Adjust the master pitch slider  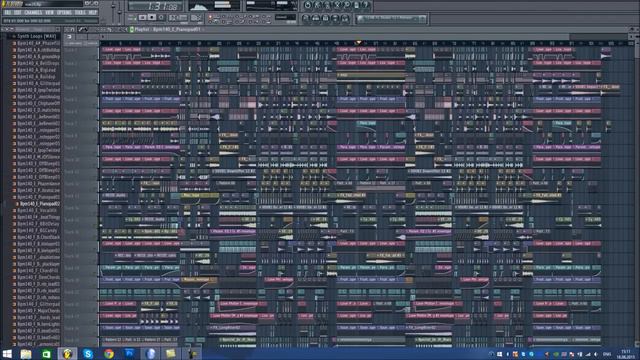(x=120, y=11)
